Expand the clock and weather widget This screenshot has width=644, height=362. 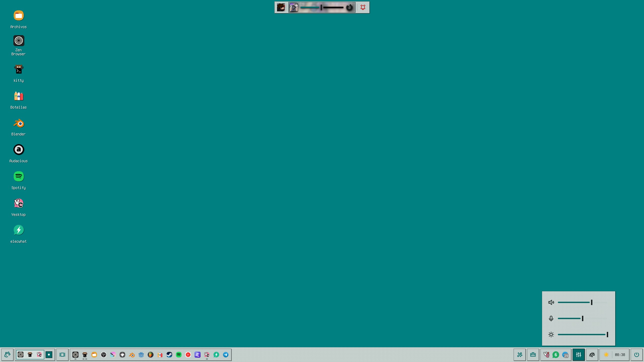point(615,355)
